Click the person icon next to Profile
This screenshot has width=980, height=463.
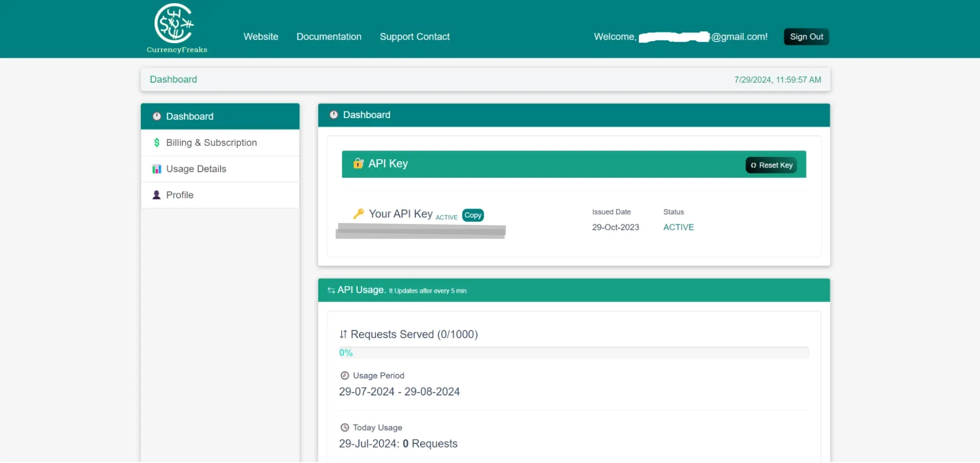[157, 195]
